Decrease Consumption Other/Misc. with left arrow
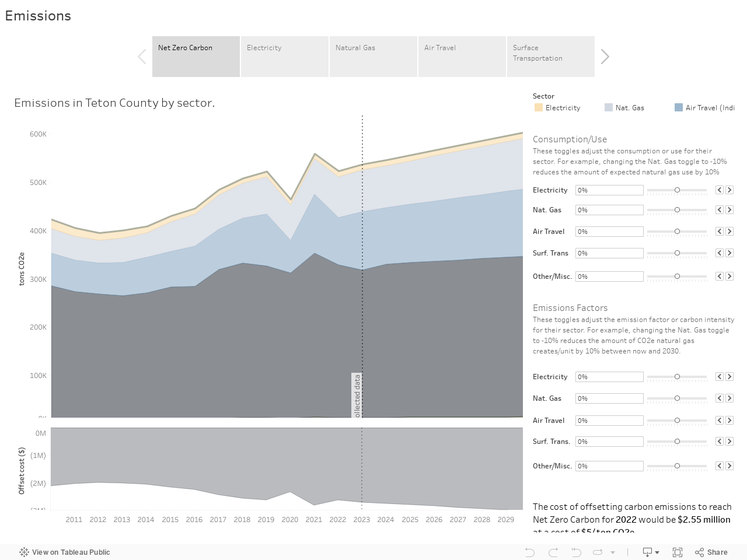Viewport: 747px width, 560px height. click(720, 276)
